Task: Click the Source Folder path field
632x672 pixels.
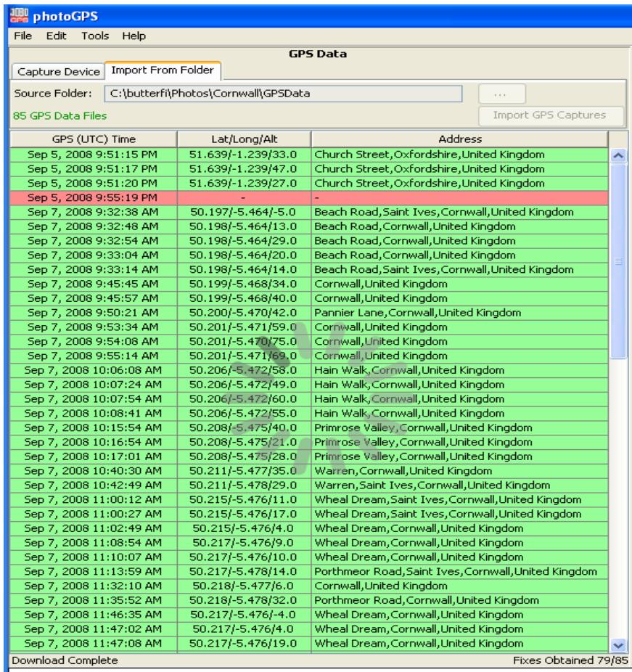Action: [283, 94]
